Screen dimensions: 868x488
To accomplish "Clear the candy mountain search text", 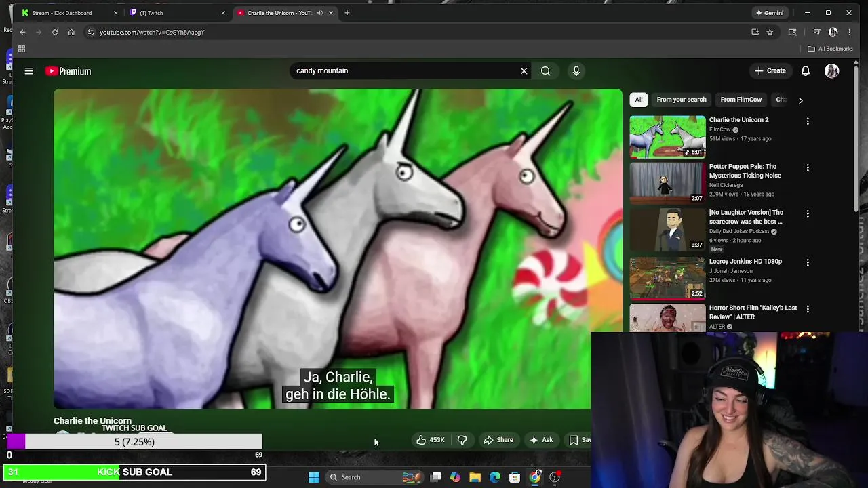I will [x=524, y=71].
